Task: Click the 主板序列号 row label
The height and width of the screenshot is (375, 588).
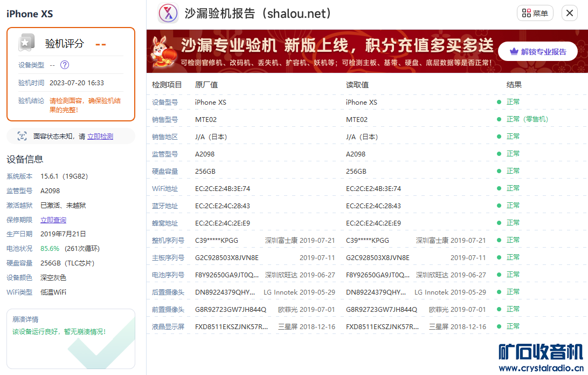Action: [x=168, y=257]
